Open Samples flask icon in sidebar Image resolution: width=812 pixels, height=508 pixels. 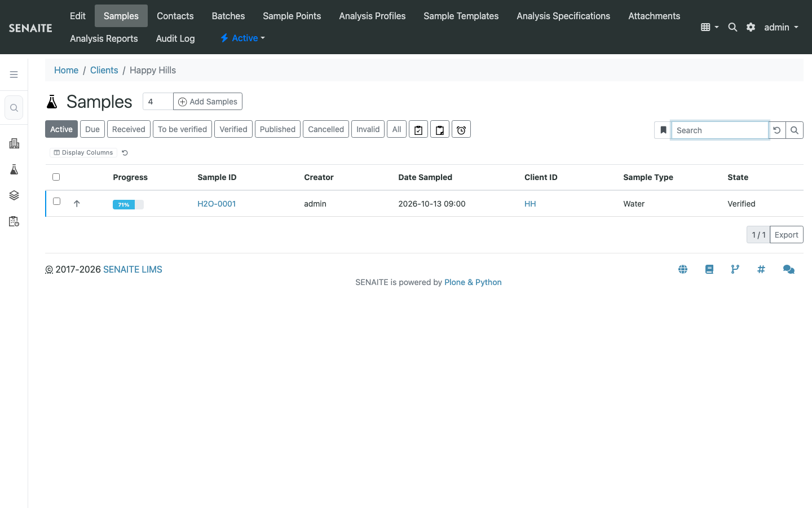[x=14, y=169]
